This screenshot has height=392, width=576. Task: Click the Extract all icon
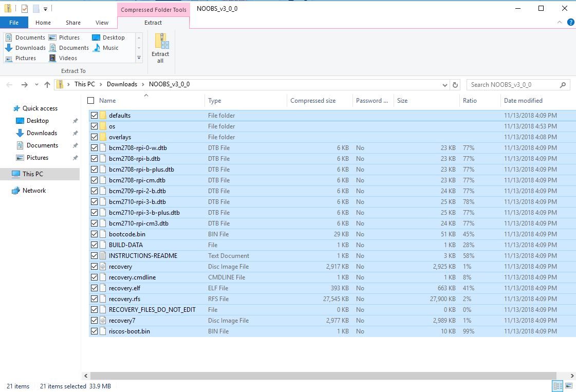[162, 41]
